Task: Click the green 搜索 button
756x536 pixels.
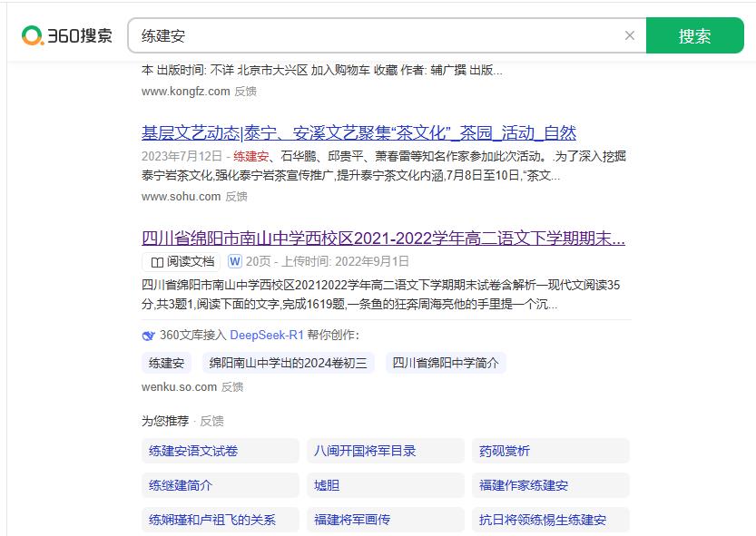Action: click(x=695, y=35)
